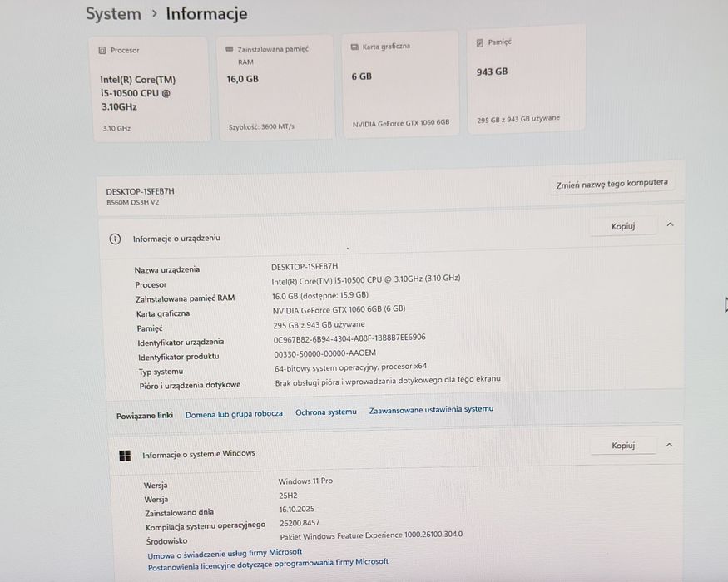
Task: Click value 16,0 GB (dostępne: 15,9 GB)
Action: 320,296
